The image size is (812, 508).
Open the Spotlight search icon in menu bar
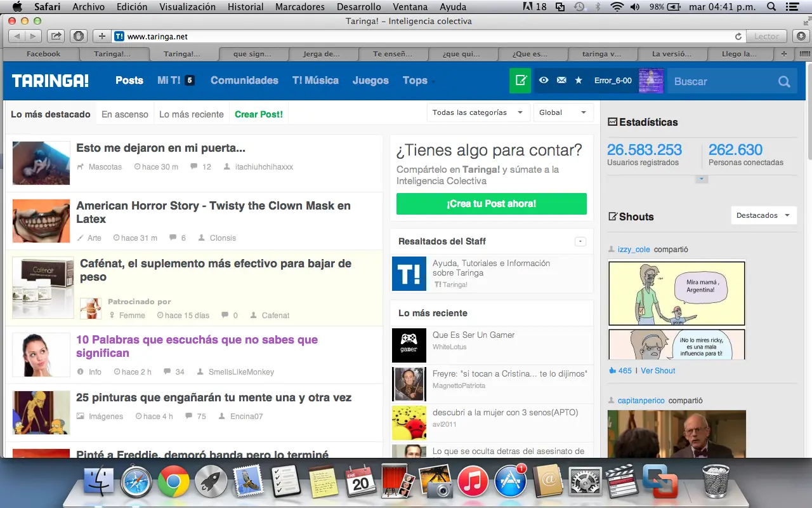[x=771, y=7]
